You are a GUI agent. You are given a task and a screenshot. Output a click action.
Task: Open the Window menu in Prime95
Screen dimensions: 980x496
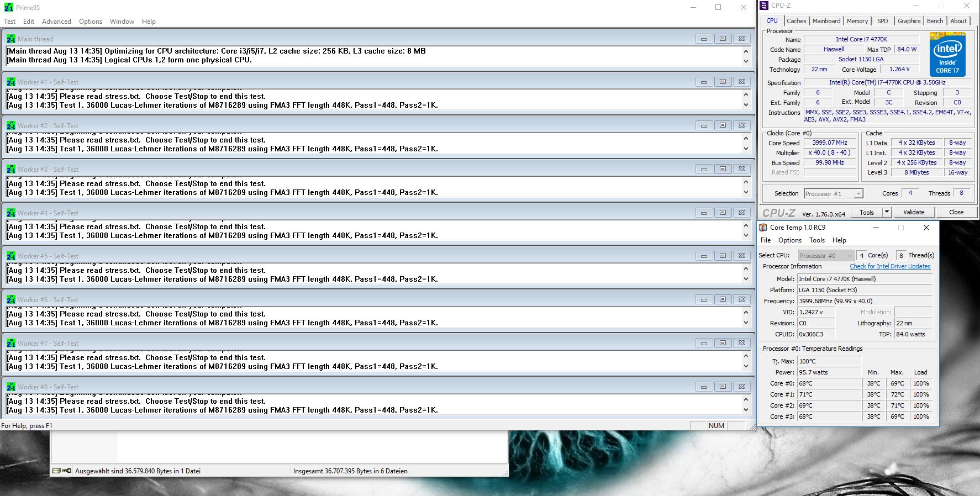click(122, 22)
